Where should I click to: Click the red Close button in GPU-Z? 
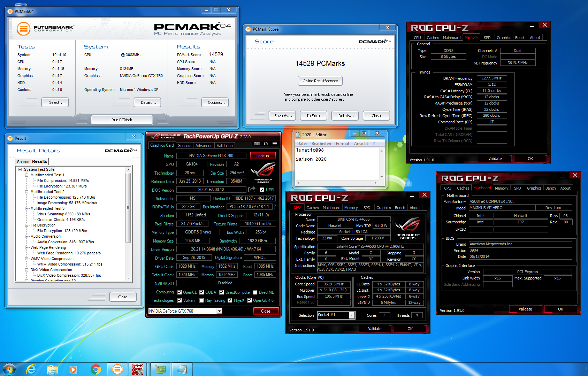pyautogui.click(x=266, y=311)
